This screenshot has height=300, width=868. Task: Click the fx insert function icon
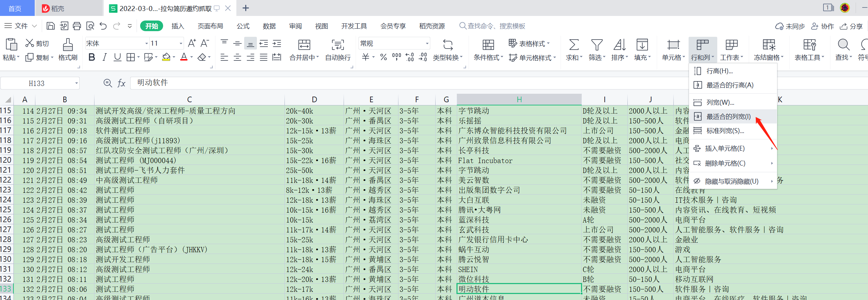click(x=121, y=83)
